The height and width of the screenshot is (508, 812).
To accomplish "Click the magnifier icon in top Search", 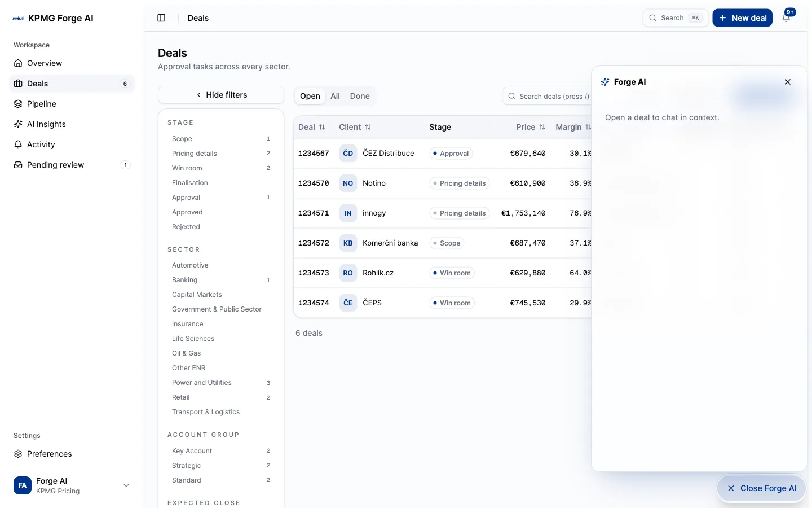I will pyautogui.click(x=652, y=18).
